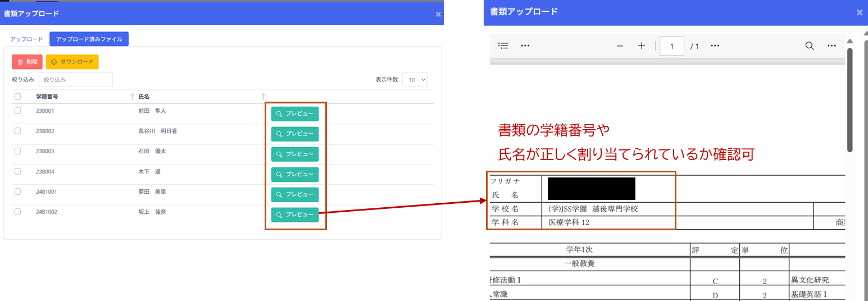Zoom out the PDF with minus icon
The width and height of the screenshot is (868, 301).
coord(620,46)
